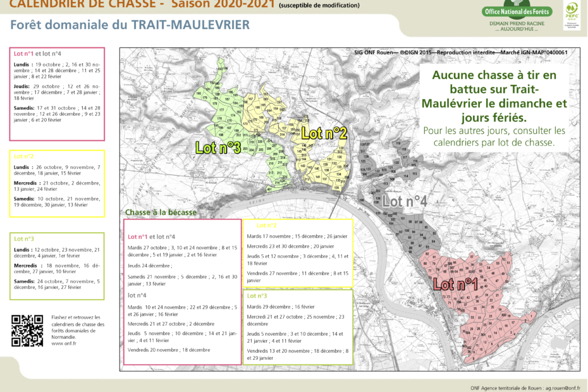Click the "Chasse à la bécasse" heading
Viewport: 588px width, 392px height.
[161, 212]
